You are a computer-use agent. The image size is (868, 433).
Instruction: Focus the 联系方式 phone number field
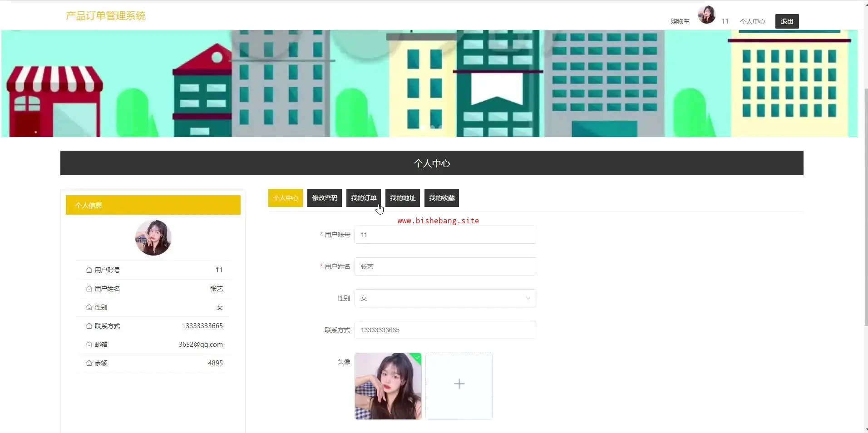[445, 330]
